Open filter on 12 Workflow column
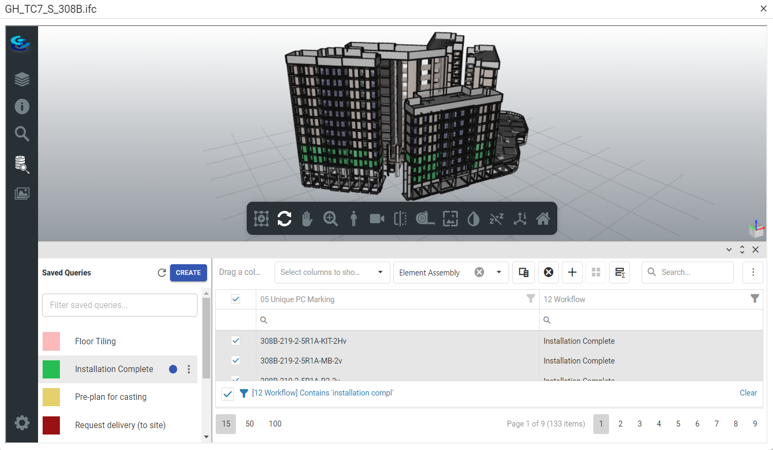This screenshot has height=450, width=773. [x=754, y=299]
